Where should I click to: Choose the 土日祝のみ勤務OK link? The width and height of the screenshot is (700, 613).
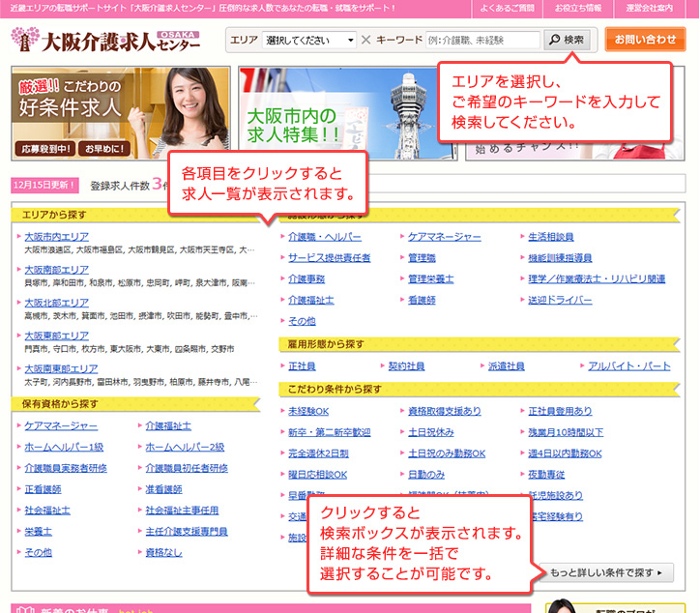[447, 453]
